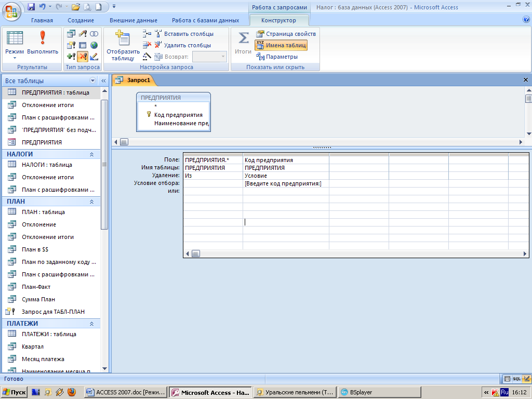Click the Отобразить таблицу button
Screen dimensions: 532x399
pyautogui.click(x=123, y=46)
